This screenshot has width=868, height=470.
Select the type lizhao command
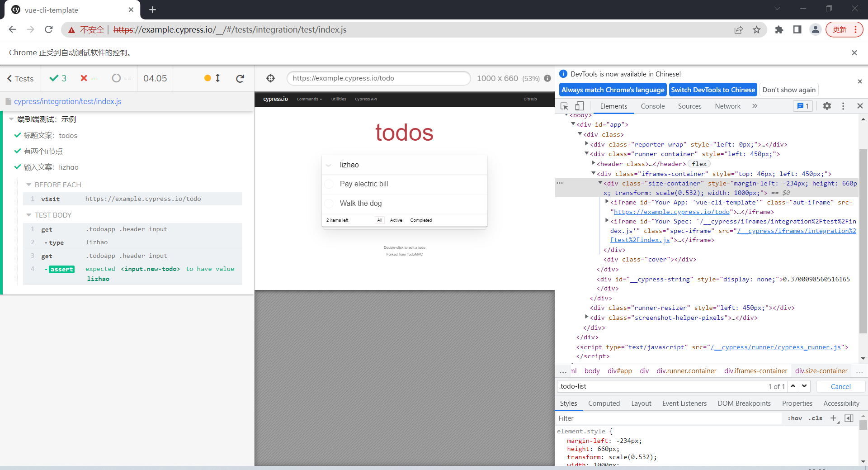132,242
